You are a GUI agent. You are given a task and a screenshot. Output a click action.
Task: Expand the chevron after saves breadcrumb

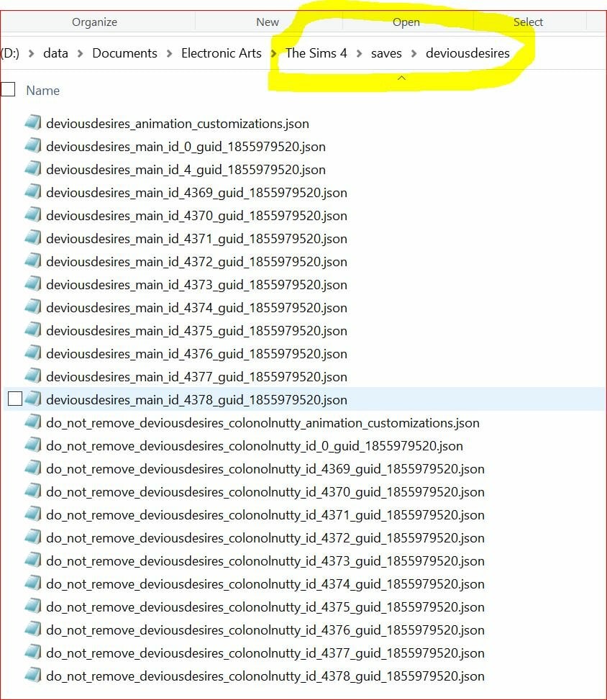[414, 53]
